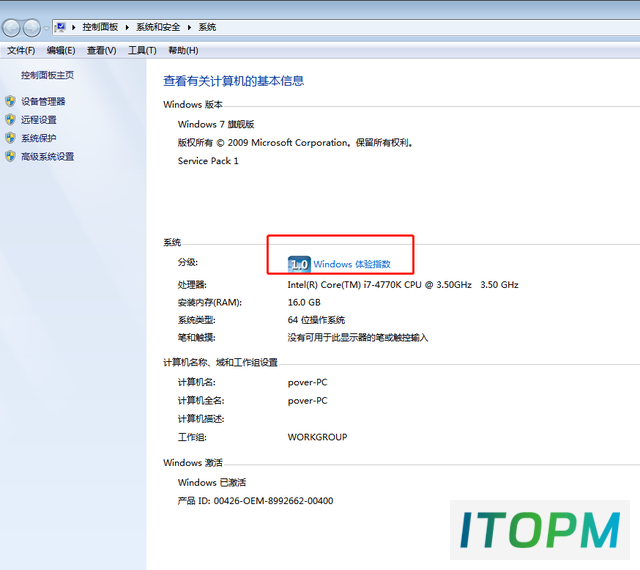Select the Intel Core i7-4770K processor value

pos(403,285)
